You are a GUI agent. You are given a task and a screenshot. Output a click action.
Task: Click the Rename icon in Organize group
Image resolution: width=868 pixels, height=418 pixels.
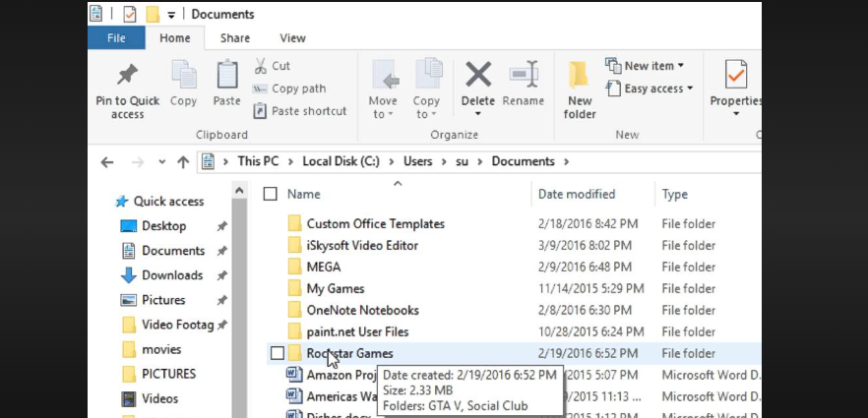point(524,75)
